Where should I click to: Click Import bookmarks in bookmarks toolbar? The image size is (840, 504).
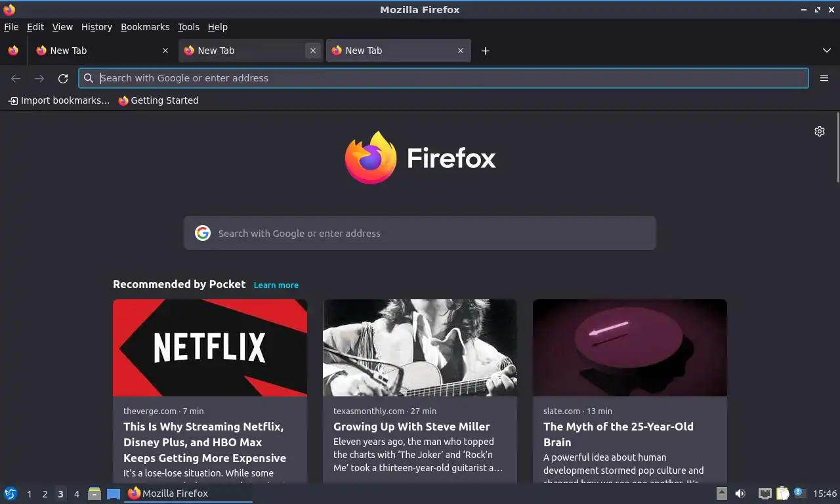tap(58, 100)
